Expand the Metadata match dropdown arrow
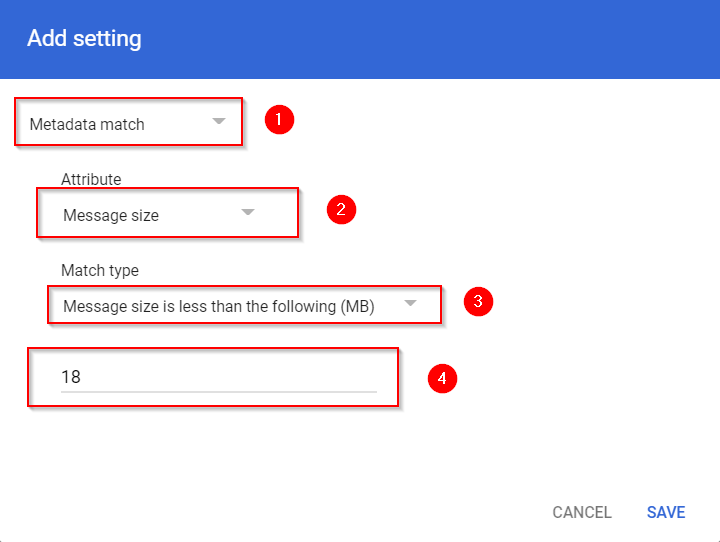Viewport: 720px width, 542px height. [x=219, y=122]
